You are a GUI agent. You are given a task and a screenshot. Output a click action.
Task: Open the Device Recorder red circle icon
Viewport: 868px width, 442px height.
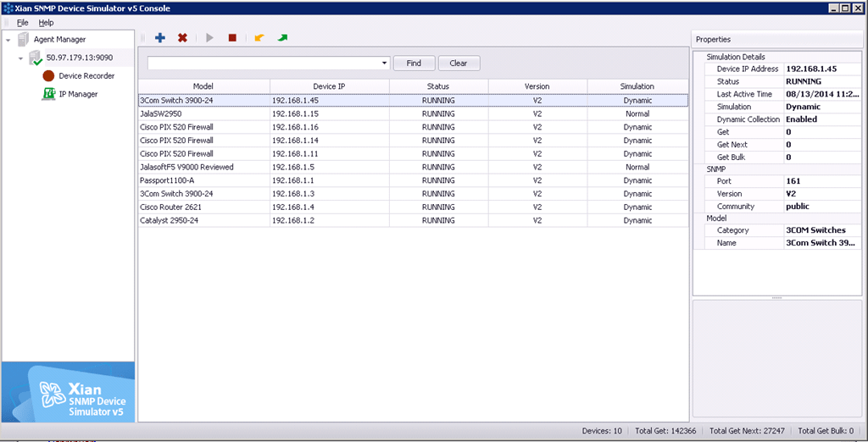pos(48,76)
